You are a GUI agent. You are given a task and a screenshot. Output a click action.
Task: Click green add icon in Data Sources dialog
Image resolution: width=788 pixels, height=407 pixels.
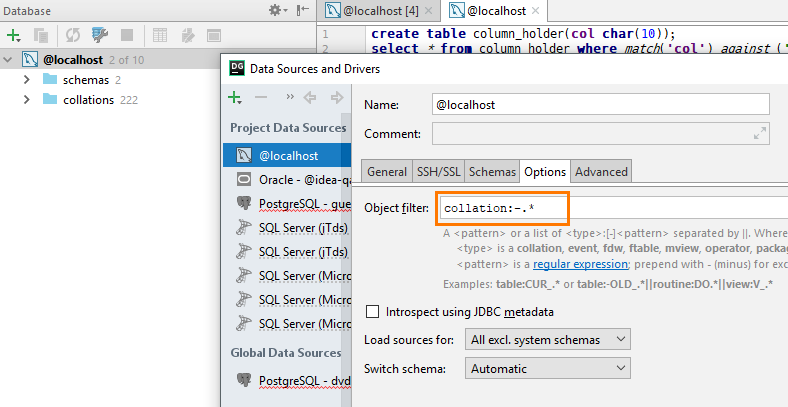coord(235,97)
